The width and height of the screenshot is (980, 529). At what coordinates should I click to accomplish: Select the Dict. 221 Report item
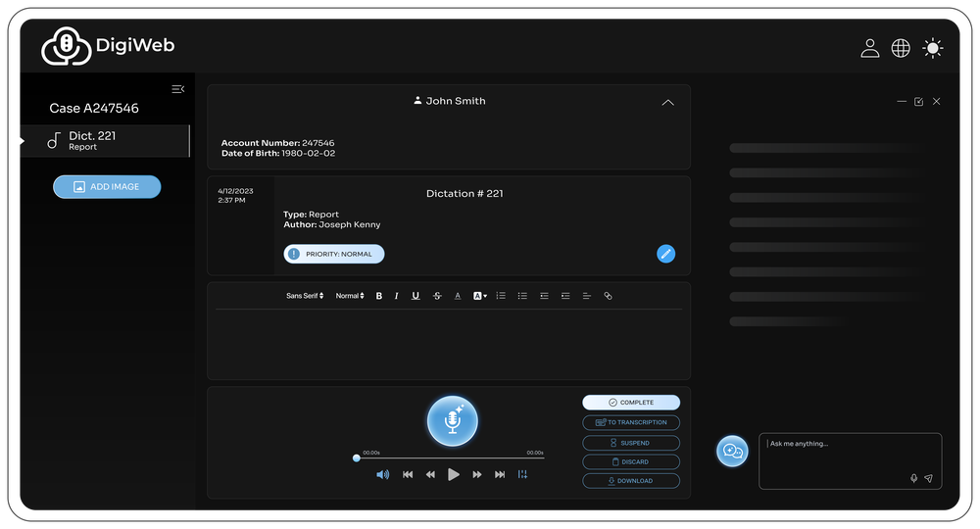pos(105,140)
